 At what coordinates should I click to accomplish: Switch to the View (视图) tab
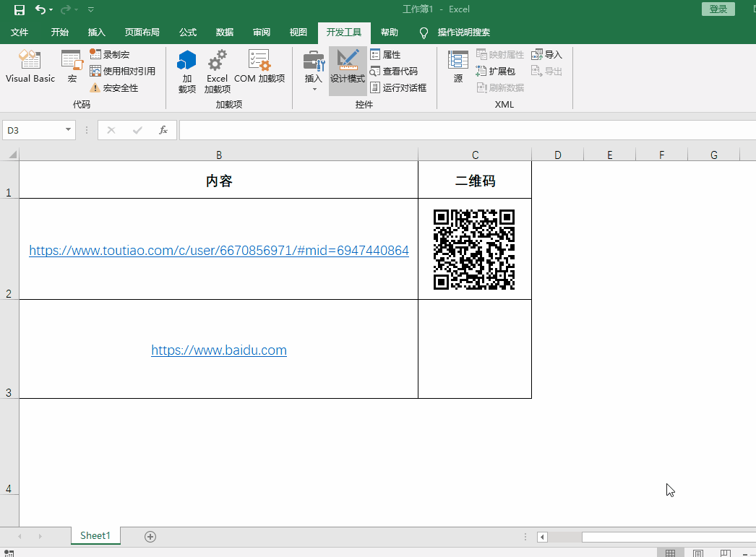coord(298,33)
